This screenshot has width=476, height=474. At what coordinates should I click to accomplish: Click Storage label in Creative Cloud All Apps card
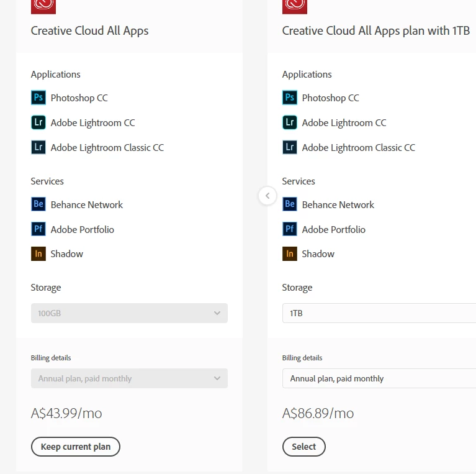tap(46, 288)
